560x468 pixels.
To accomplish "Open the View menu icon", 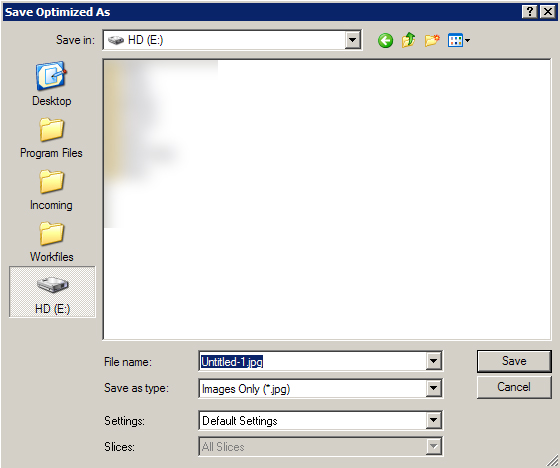I will coord(459,40).
